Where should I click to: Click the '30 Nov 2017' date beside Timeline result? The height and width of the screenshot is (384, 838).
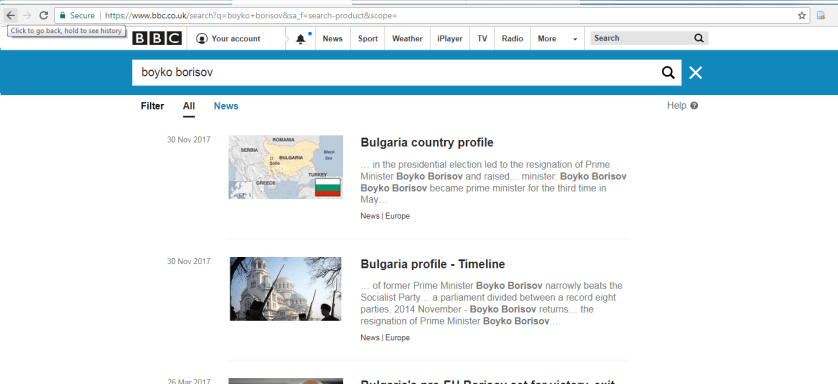coord(189,262)
